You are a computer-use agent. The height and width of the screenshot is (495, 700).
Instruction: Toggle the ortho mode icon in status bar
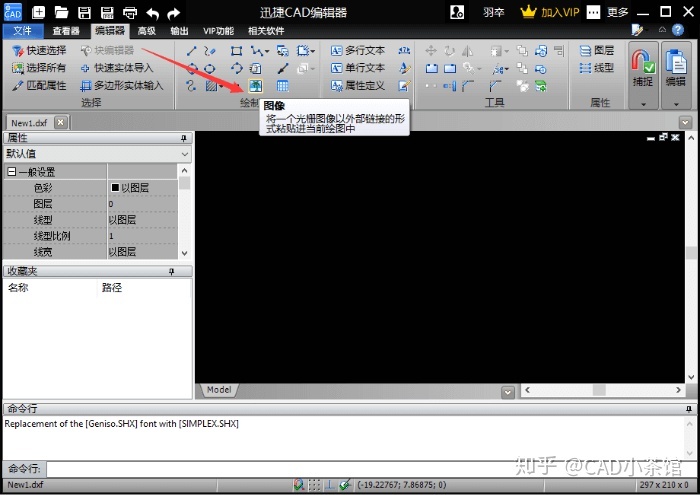coord(329,485)
